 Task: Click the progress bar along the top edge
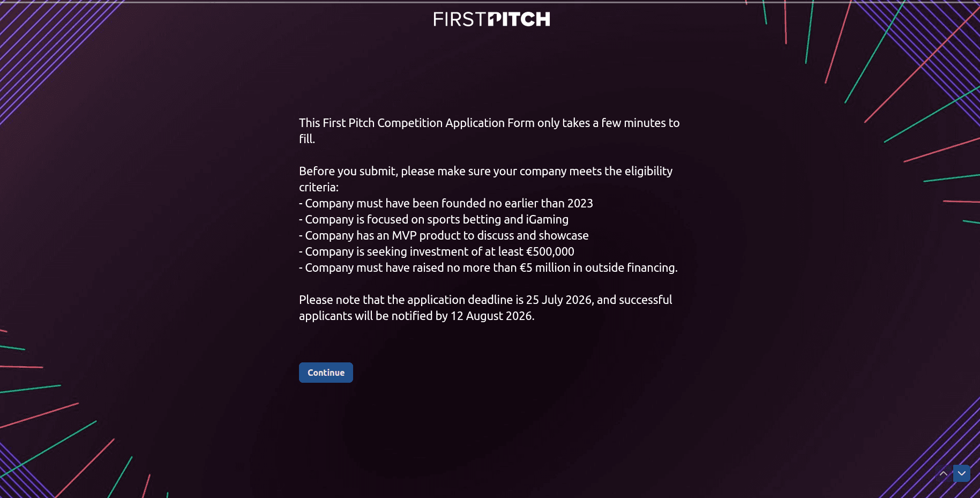tap(490, 2)
